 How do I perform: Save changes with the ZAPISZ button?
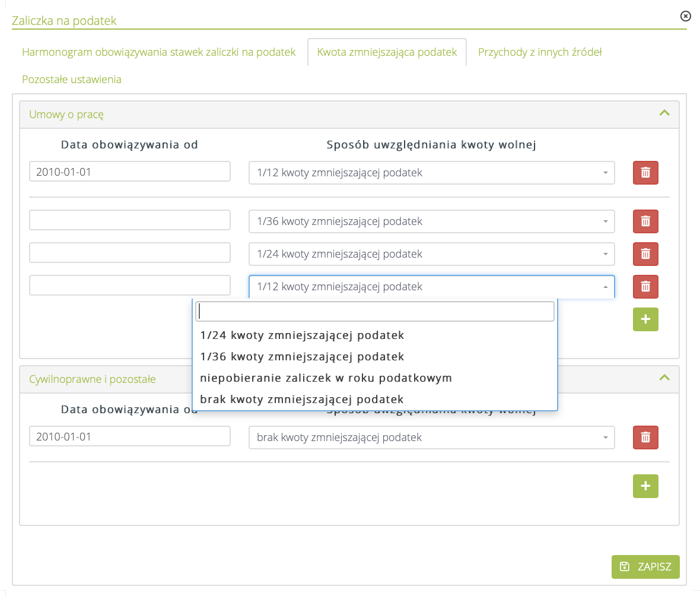[x=645, y=566]
